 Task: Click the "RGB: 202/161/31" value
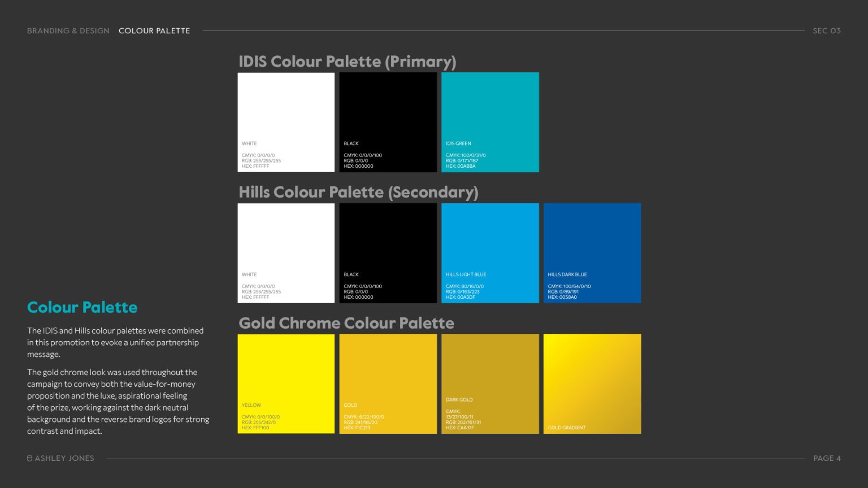(463, 422)
